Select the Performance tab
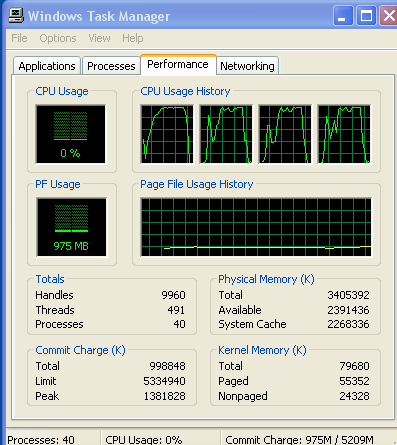This screenshot has width=397, height=445. click(x=178, y=64)
